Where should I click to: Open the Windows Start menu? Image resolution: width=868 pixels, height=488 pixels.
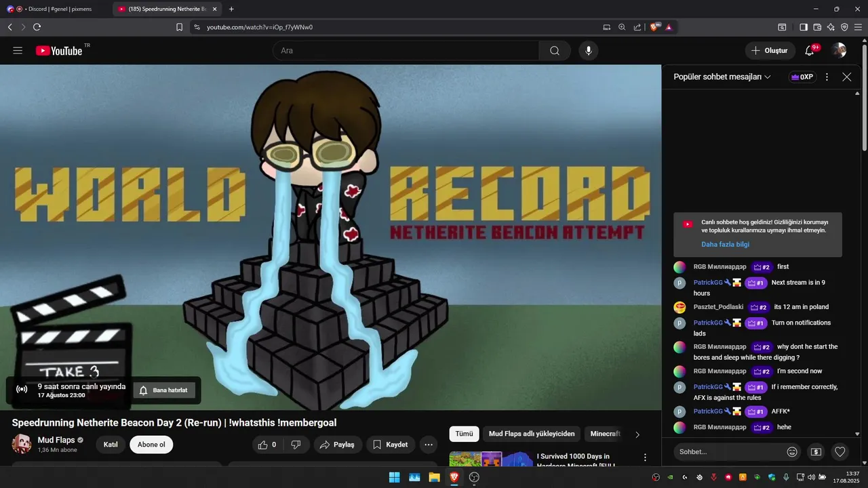tap(394, 477)
